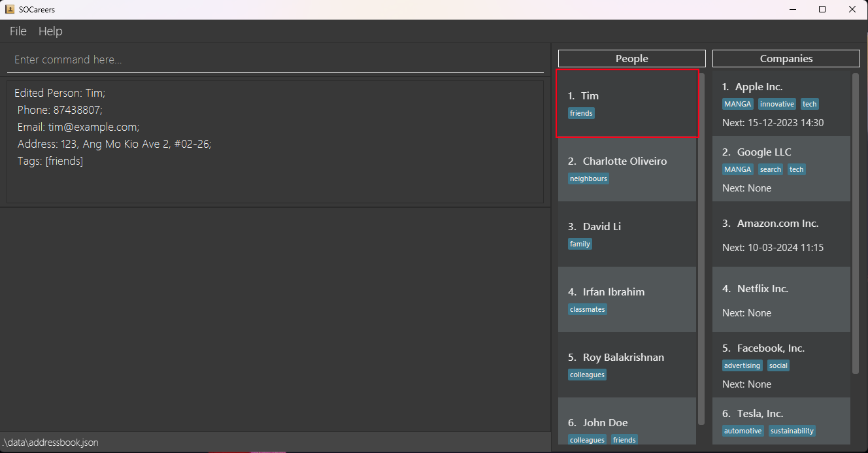Select the Companies panel header
This screenshot has height=453, width=868.
[x=786, y=58]
